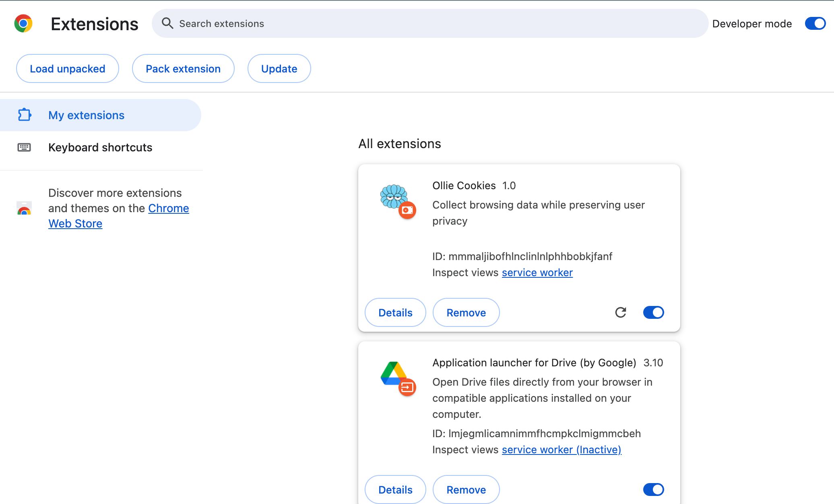Click ID mmmaljibofhlnclinlnlphhbobkjfanf text
Screen dimensions: 834x504
click(522, 256)
